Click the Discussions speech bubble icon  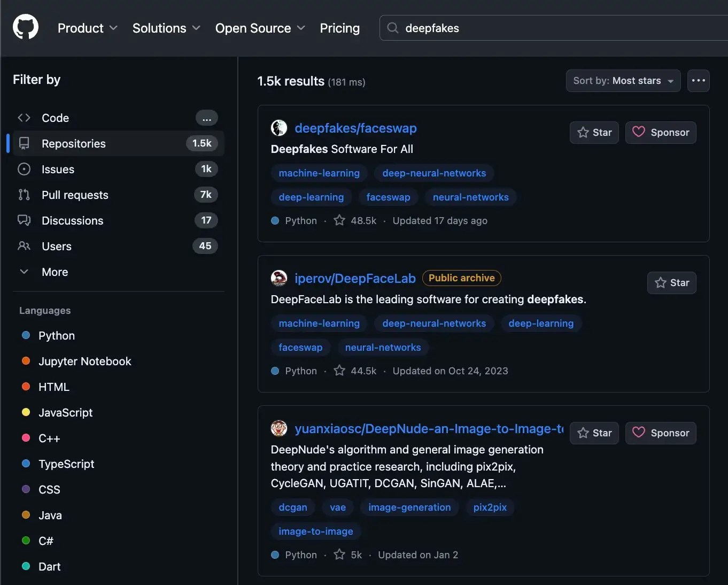click(24, 220)
